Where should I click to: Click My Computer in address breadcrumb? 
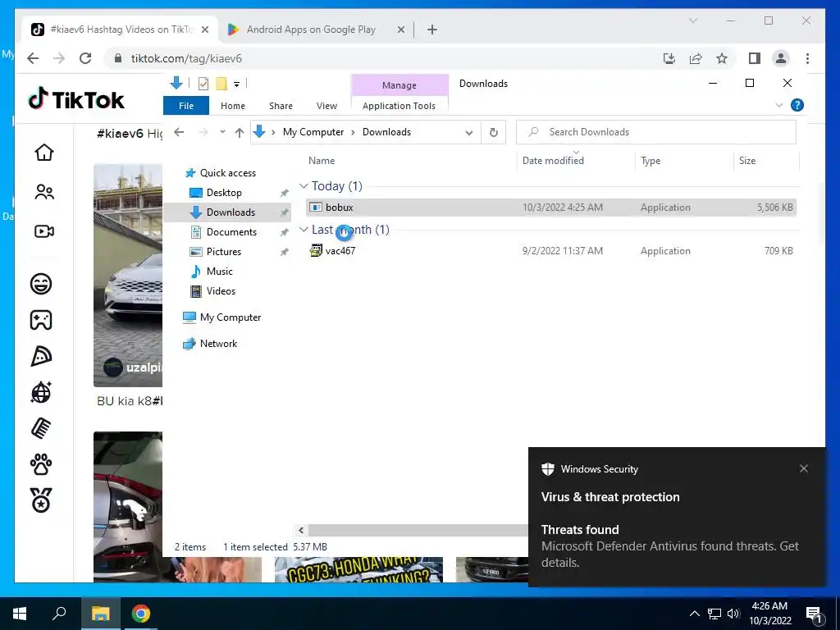tap(313, 132)
